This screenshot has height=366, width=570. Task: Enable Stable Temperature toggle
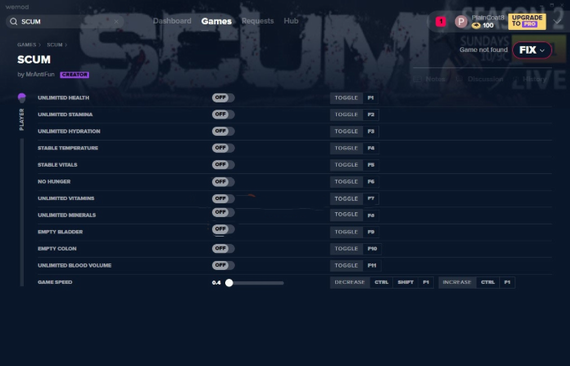pyautogui.click(x=223, y=148)
